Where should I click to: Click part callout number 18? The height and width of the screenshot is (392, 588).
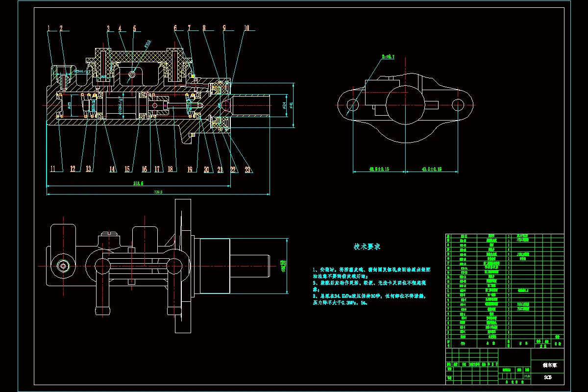pos(171,169)
